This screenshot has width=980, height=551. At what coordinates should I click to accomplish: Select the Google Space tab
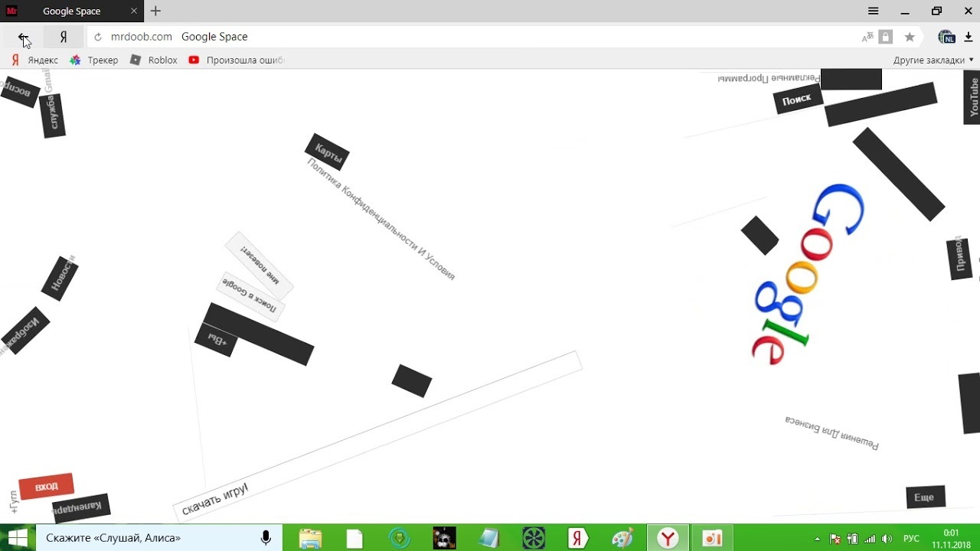(72, 11)
